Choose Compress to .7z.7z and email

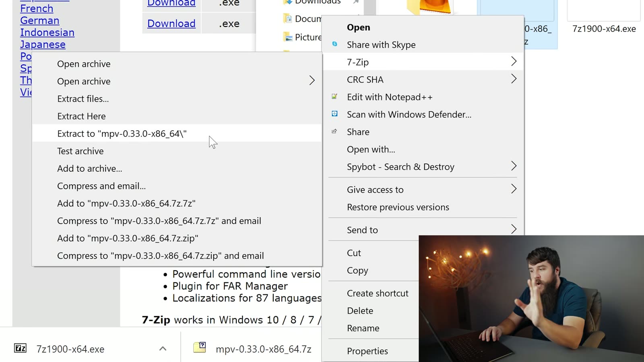point(177,221)
